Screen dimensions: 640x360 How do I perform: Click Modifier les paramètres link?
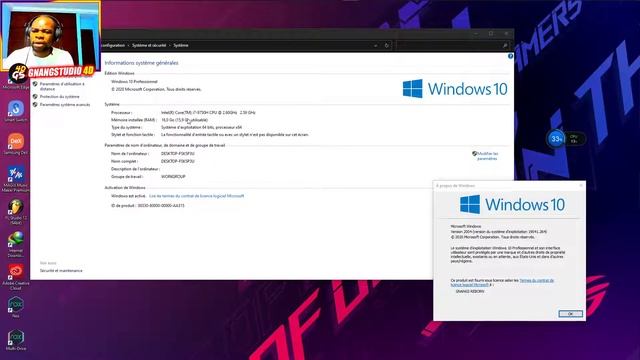coord(487,156)
